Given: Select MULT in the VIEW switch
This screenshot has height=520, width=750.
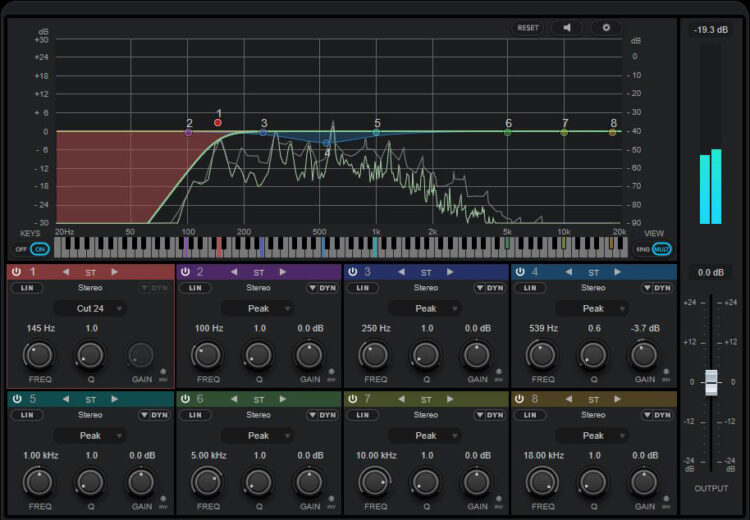Looking at the screenshot, I should click(662, 249).
